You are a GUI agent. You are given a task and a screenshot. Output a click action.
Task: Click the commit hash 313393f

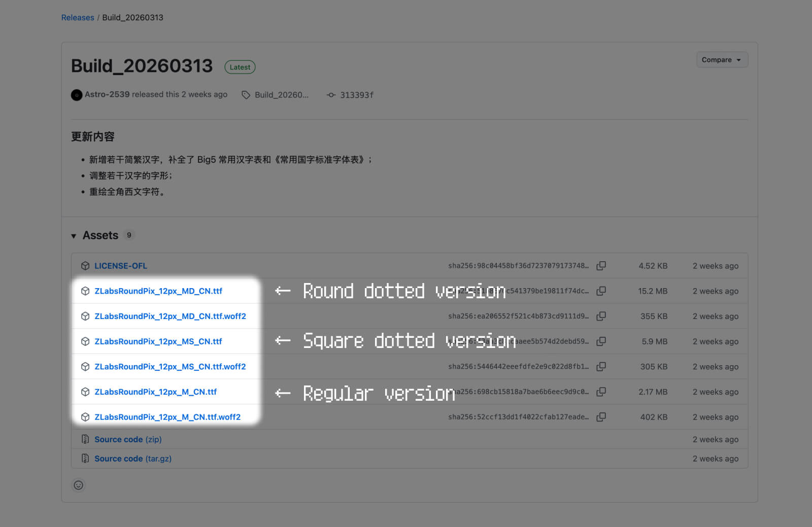click(356, 95)
